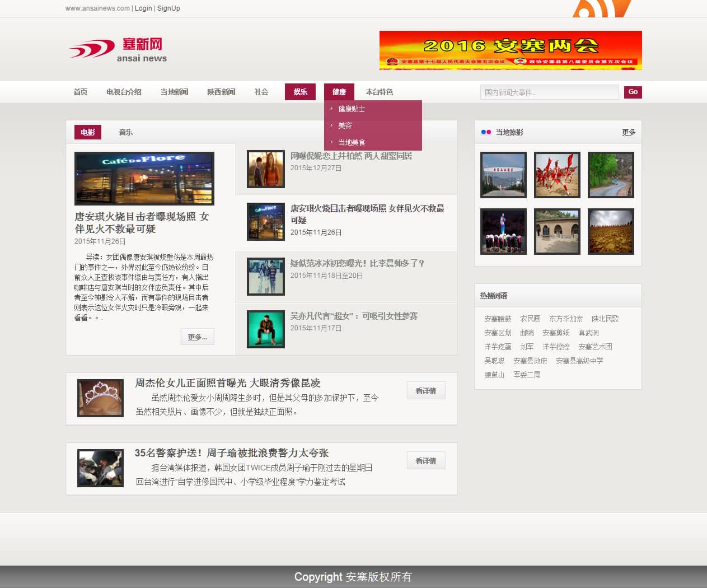
Task: Click the 更多... button under featured story
Action: coord(197,337)
